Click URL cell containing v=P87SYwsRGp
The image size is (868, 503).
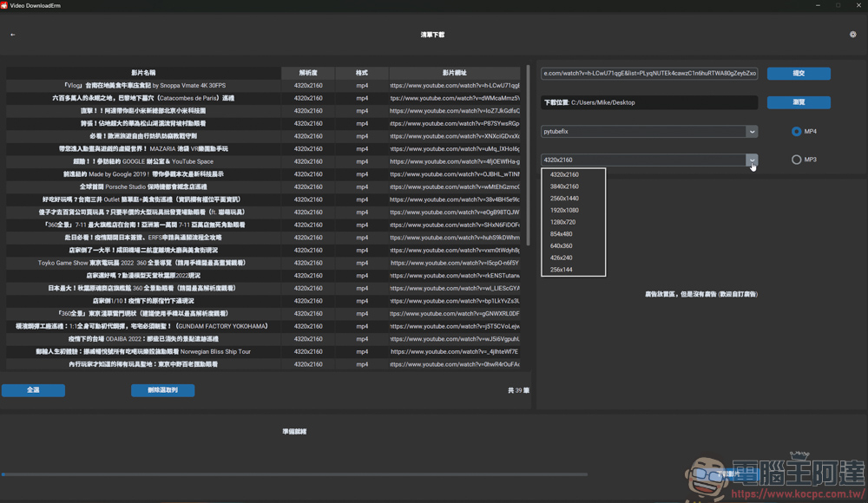click(455, 123)
